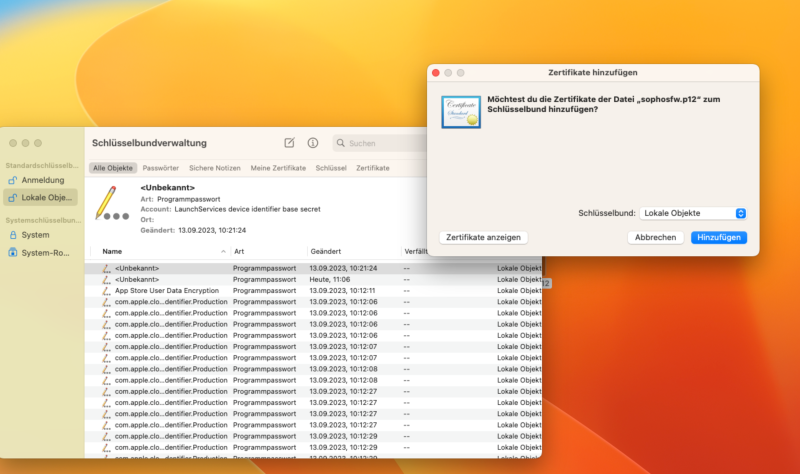Click the certificate store icon beside System-Ro...
The width and height of the screenshot is (800, 474).
[x=13, y=253]
